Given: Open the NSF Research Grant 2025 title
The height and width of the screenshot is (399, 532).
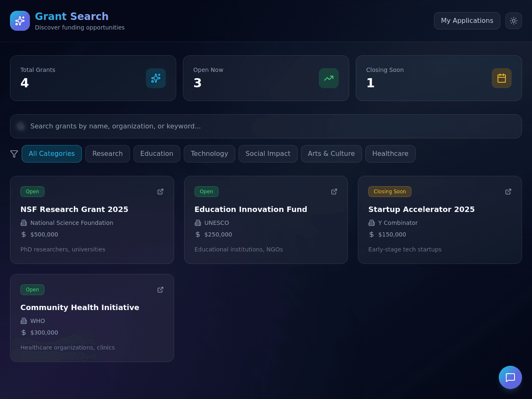Looking at the screenshot, I should tap(74, 209).
